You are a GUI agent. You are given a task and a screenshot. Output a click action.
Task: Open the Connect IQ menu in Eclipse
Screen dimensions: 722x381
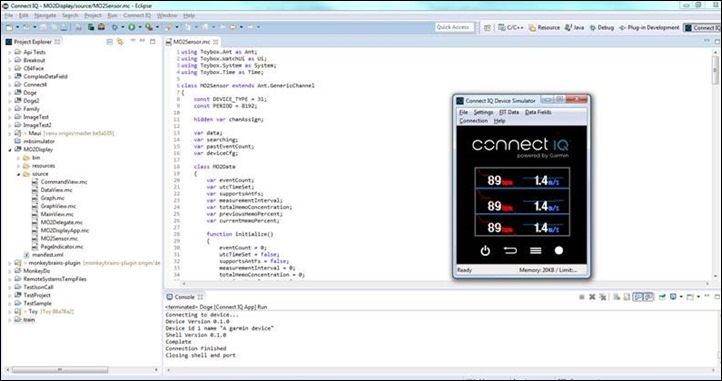coord(137,16)
